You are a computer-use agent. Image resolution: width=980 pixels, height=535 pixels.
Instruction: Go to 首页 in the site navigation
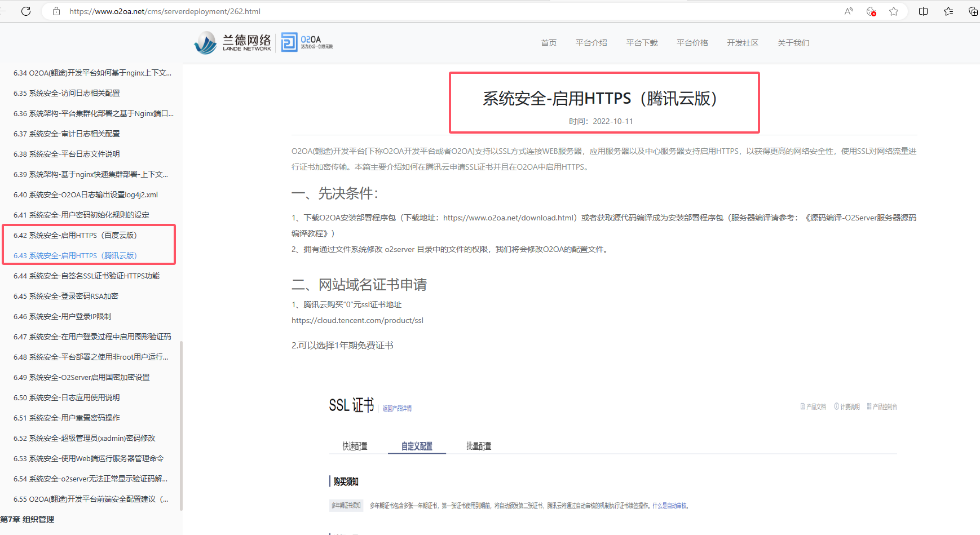tap(549, 43)
